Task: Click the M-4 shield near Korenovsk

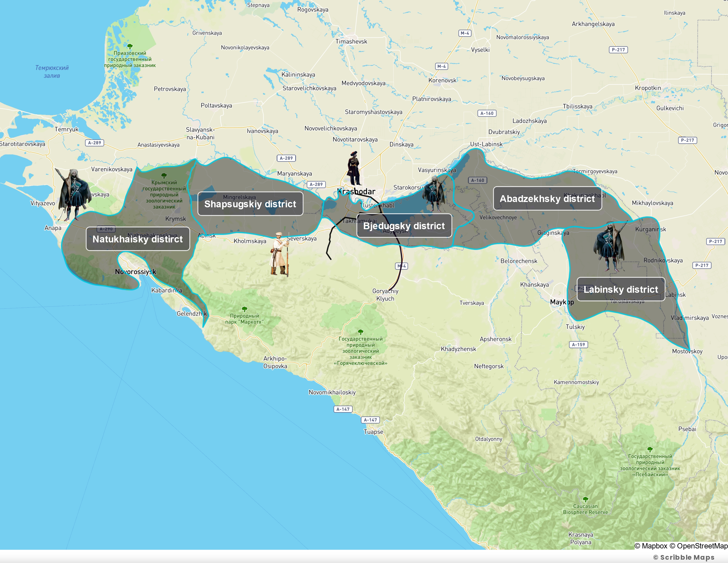Action: [442, 66]
